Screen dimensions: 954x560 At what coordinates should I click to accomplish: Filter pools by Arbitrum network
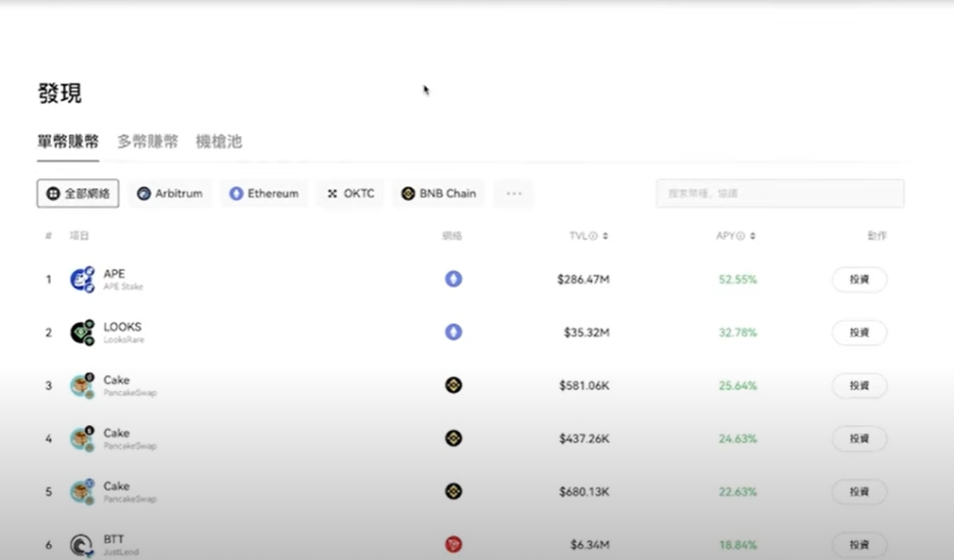pos(170,194)
